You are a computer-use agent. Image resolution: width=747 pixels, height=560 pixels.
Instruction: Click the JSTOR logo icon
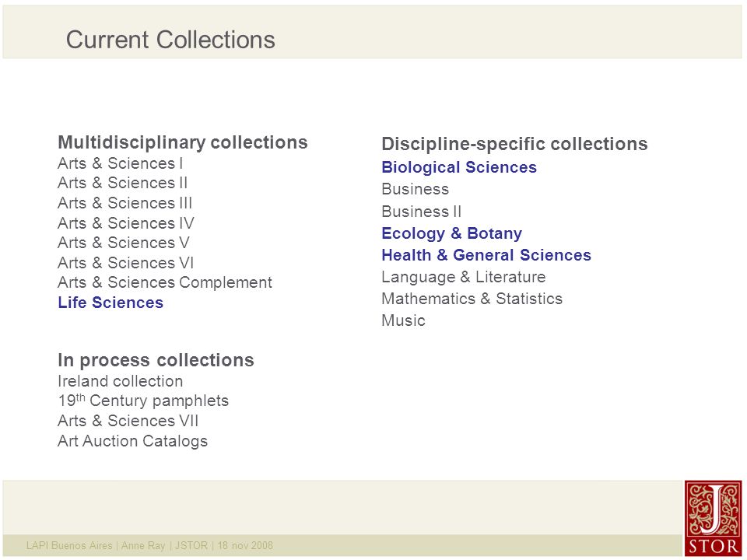click(x=714, y=518)
